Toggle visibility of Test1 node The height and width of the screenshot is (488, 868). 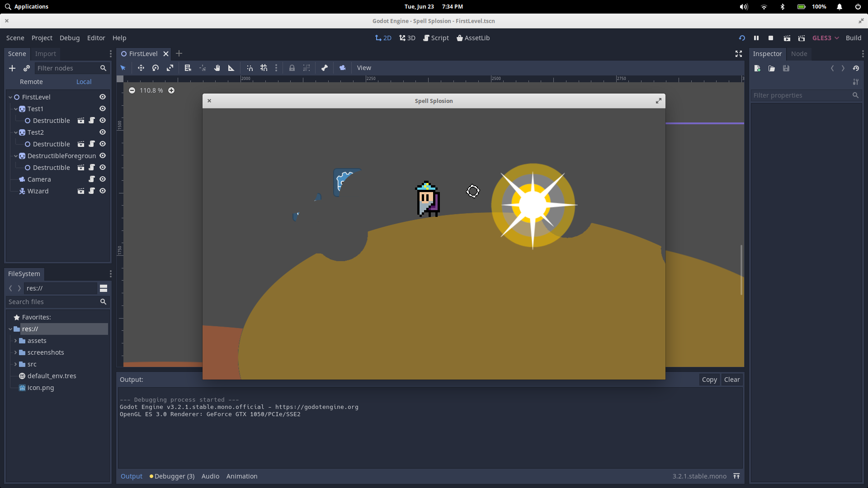point(103,109)
